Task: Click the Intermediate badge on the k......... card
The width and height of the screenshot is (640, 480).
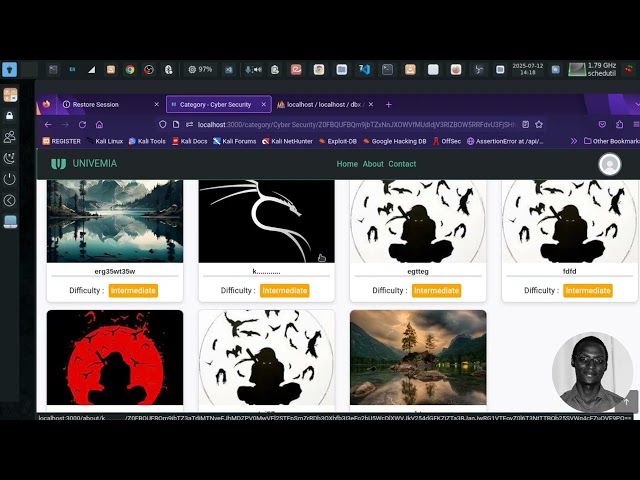Action: [x=284, y=291]
